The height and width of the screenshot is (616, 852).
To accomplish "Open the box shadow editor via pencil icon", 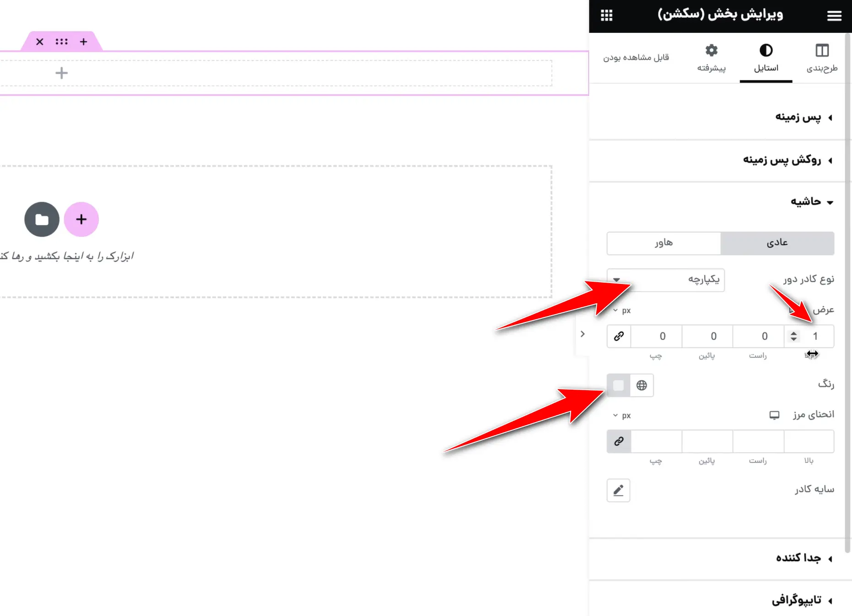I will point(619,490).
